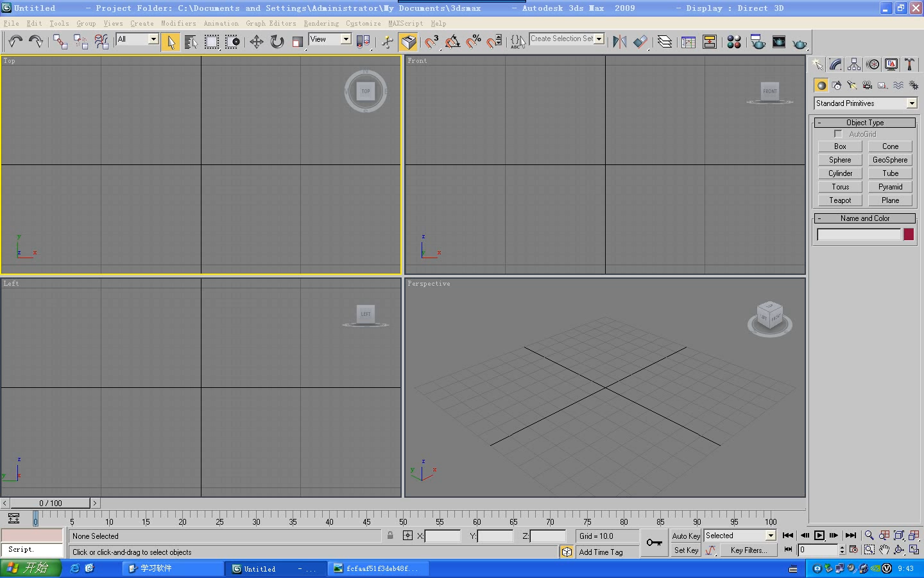Screen dimensions: 924x578
Task: Choose the Select and Move tool
Action: coord(257,42)
